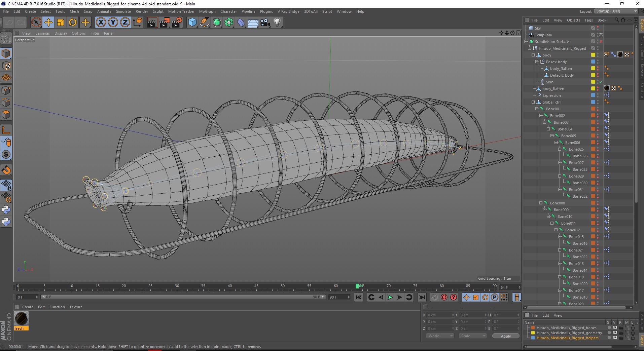Add a Floor environment object icon
The image size is (644, 351).
[253, 23]
